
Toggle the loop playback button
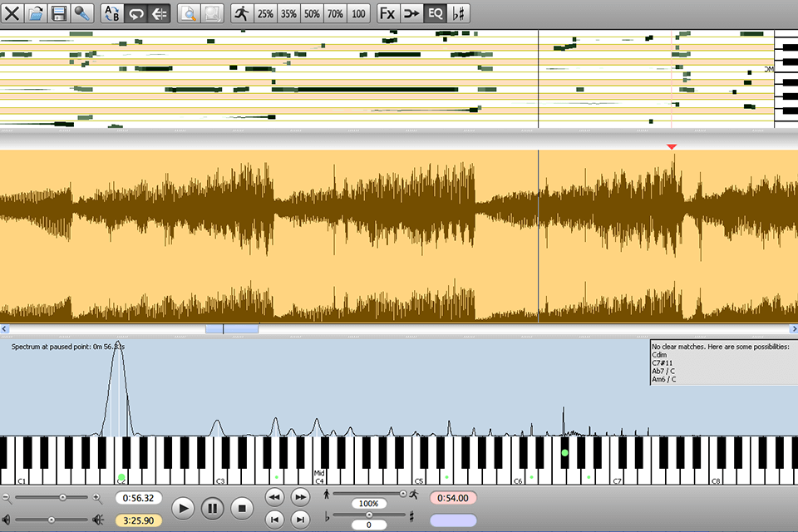point(136,13)
